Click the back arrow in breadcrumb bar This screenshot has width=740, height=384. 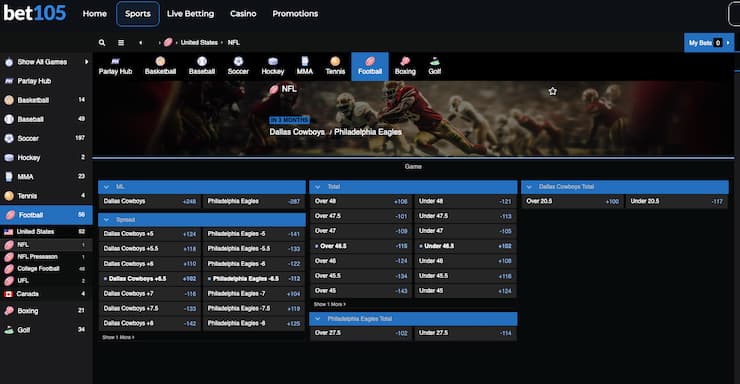141,42
